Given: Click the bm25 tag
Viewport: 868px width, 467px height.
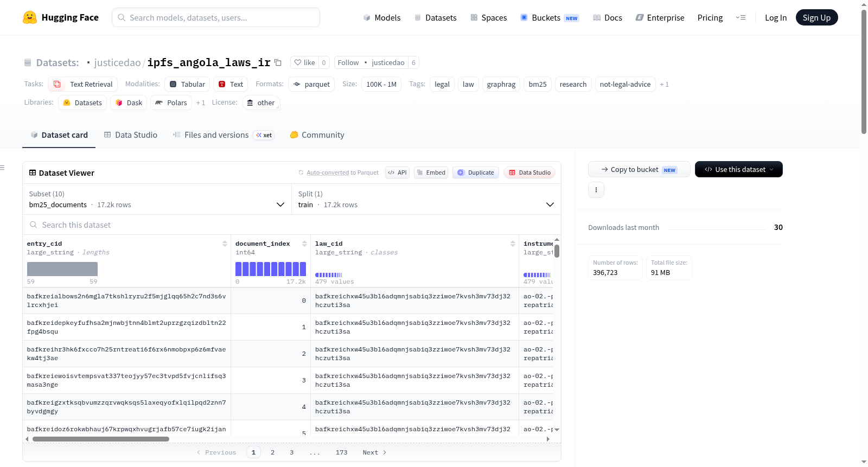Looking at the screenshot, I should click(x=538, y=84).
